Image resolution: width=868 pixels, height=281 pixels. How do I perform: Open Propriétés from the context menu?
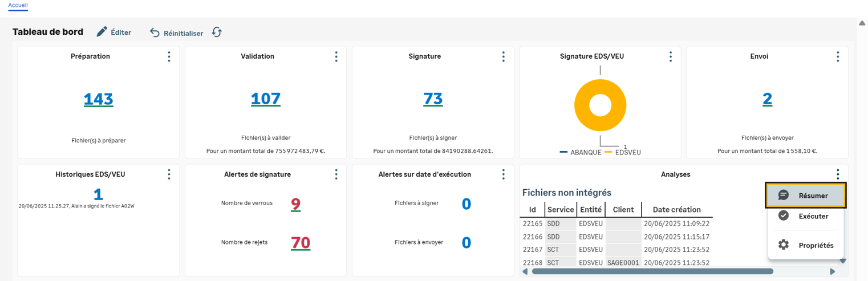805,246
